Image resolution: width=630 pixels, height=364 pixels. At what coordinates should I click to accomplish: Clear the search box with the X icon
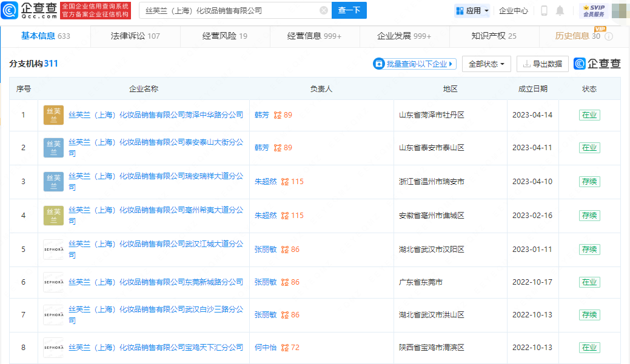click(323, 10)
